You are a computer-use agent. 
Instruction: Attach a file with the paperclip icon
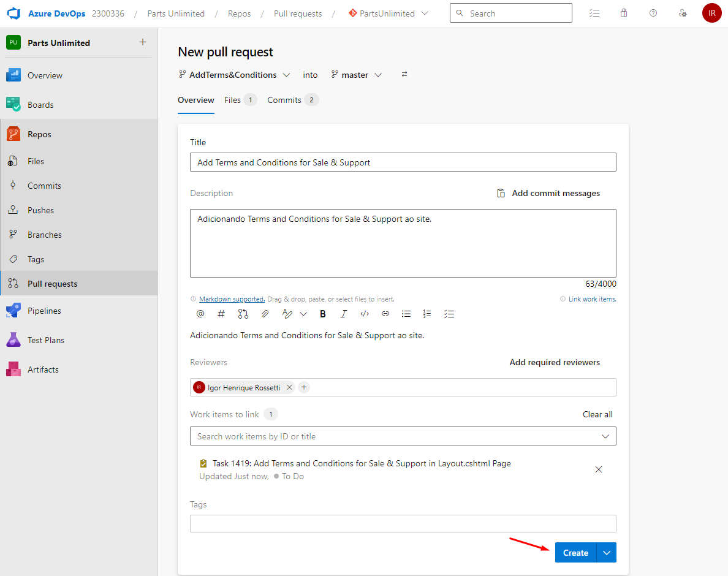pyautogui.click(x=265, y=314)
